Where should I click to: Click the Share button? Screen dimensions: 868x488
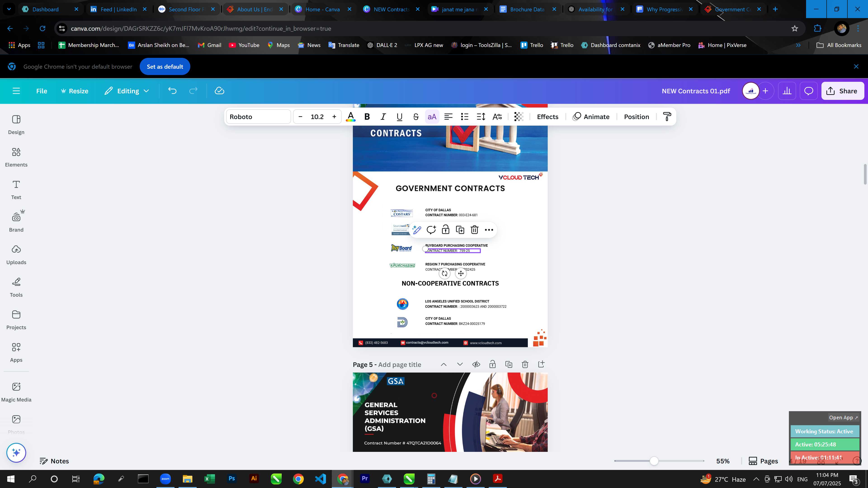click(x=842, y=91)
